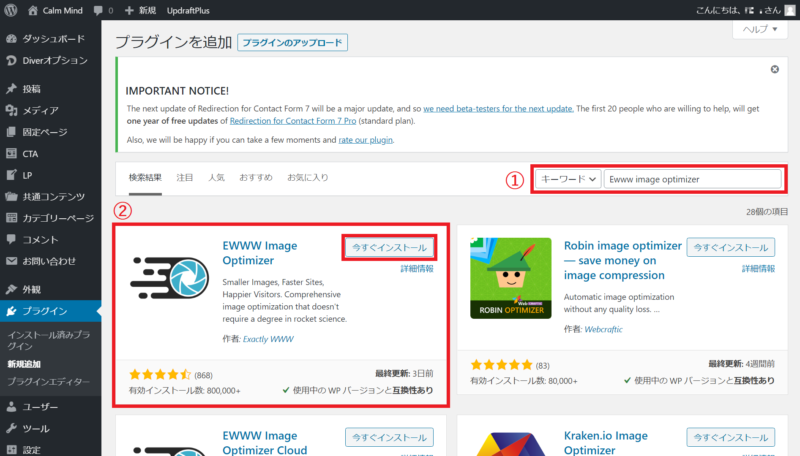Dismiss the IMPORTANT NOTICE banner
The width and height of the screenshot is (800, 456).
[774, 69]
